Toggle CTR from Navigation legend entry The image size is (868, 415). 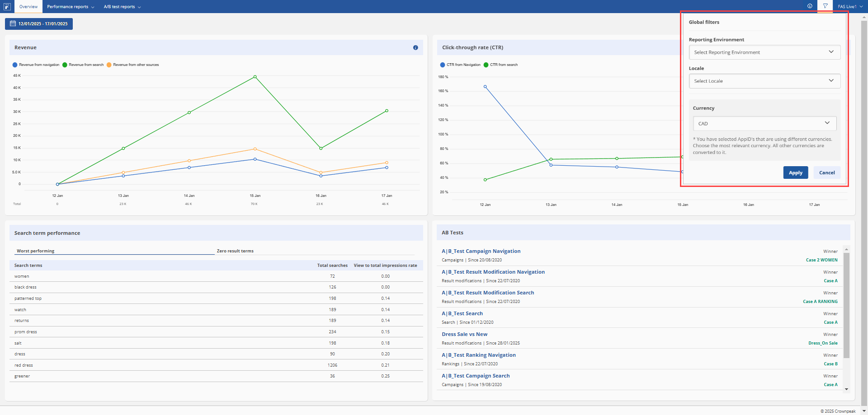click(x=460, y=65)
